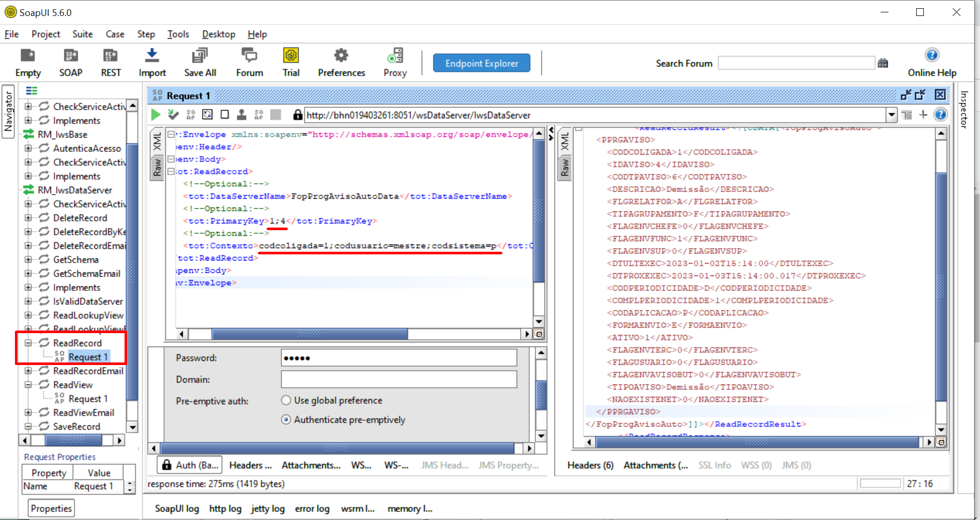Toggle the request/response split arrows
The height and width of the screenshot is (520, 980).
tap(551, 134)
